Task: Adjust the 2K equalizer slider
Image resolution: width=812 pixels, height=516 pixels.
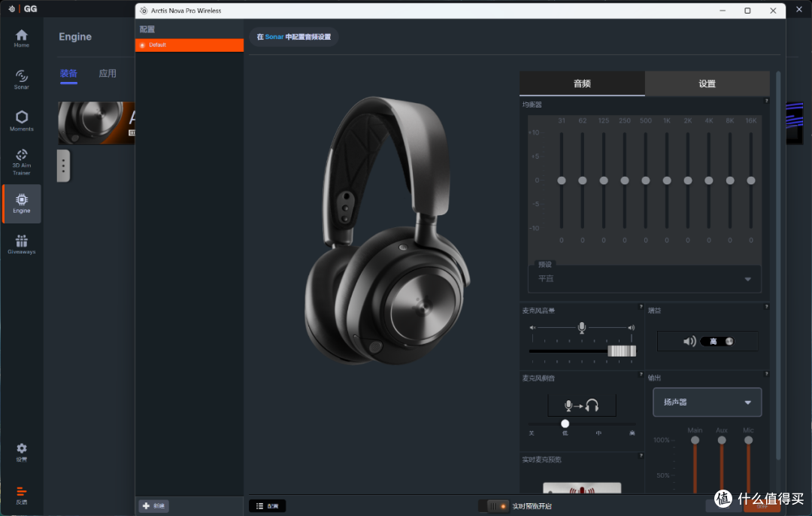Action: tap(688, 181)
